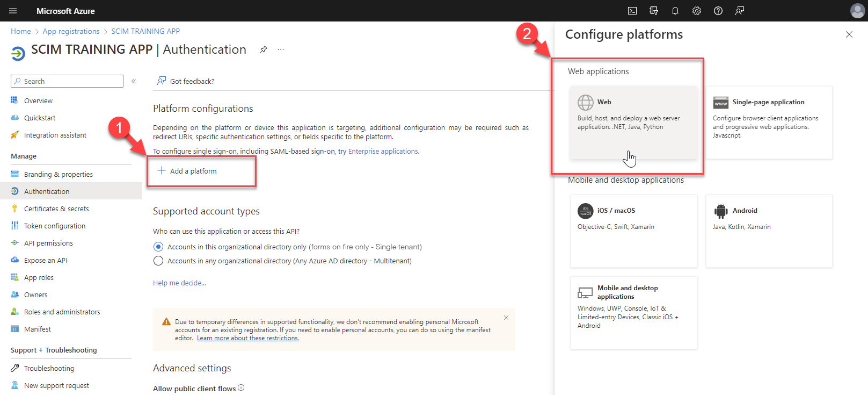
Task: Choose the iOS / macOS platform card
Action: pyautogui.click(x=633, y=231)
